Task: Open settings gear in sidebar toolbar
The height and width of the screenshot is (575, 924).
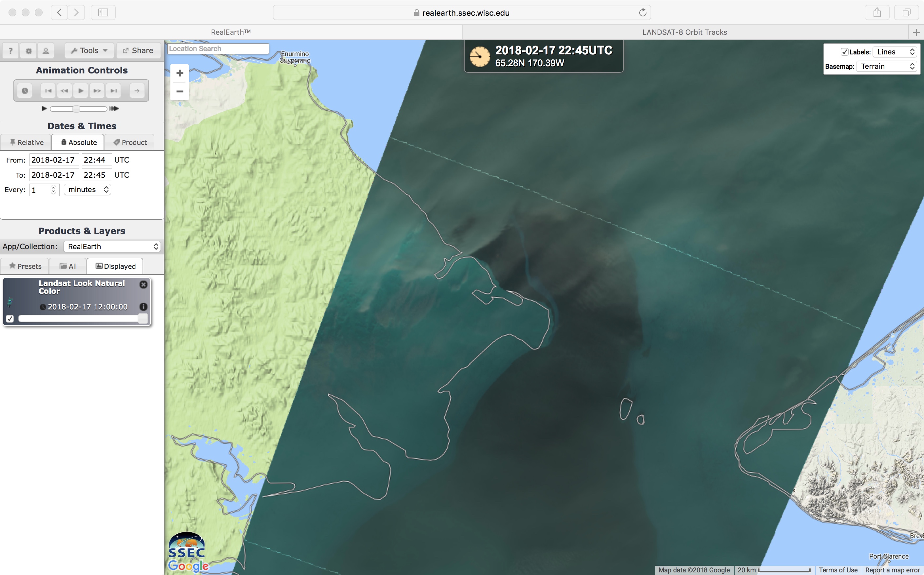Action: 29,50
